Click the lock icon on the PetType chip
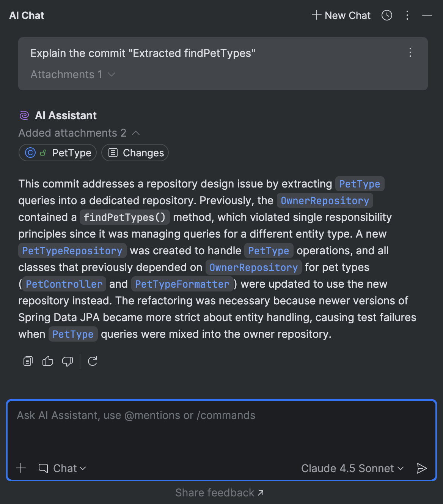Viewport: 443px width, 504px height. 43,152
